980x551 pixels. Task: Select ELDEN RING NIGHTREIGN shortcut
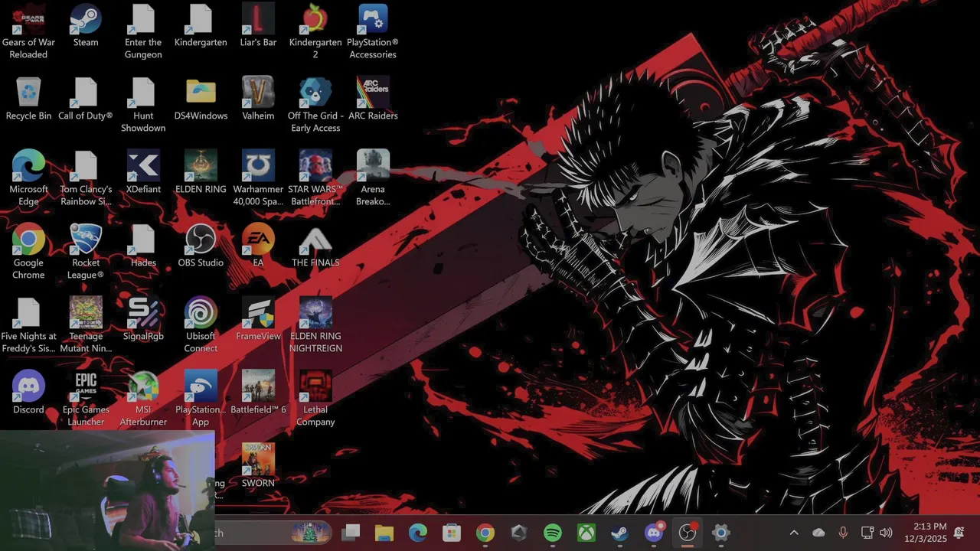315,326
